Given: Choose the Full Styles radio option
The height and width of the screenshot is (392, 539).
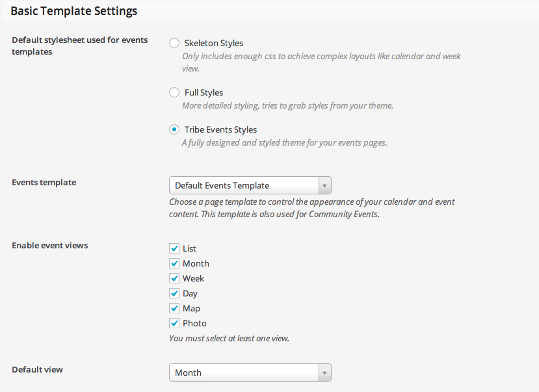Looking at the screenshot, I should click(174, 92).
